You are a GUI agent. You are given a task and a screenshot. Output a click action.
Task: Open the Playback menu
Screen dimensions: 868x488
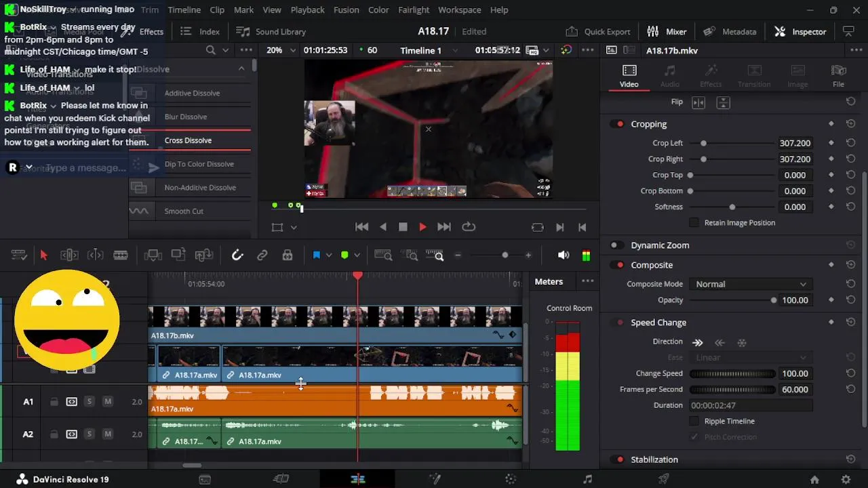pyautogui.click(x=307, y=10)
